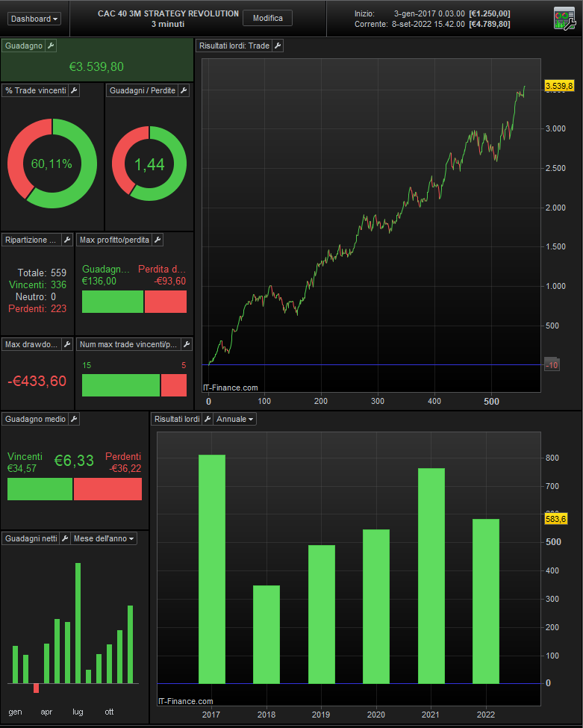Screen dimensions: 583x728
Task: Select the Risultati lordi: Trade chart label
Action: 234,46
